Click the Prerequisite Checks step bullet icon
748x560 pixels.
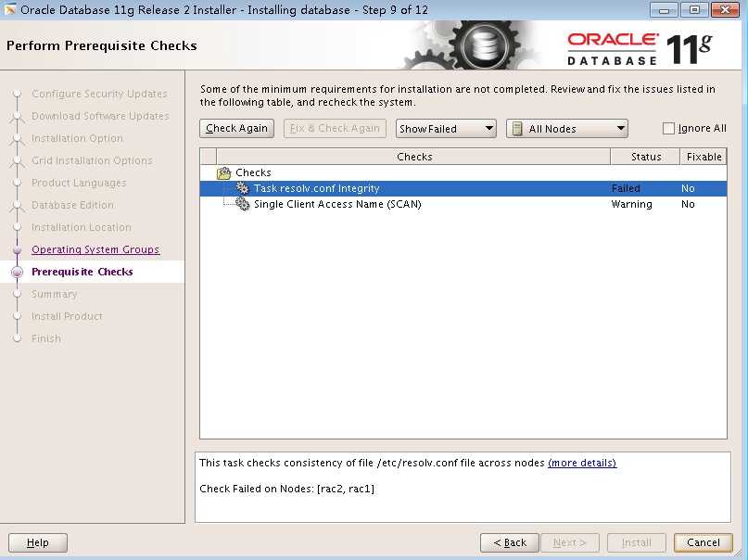(x=18, y=272)
